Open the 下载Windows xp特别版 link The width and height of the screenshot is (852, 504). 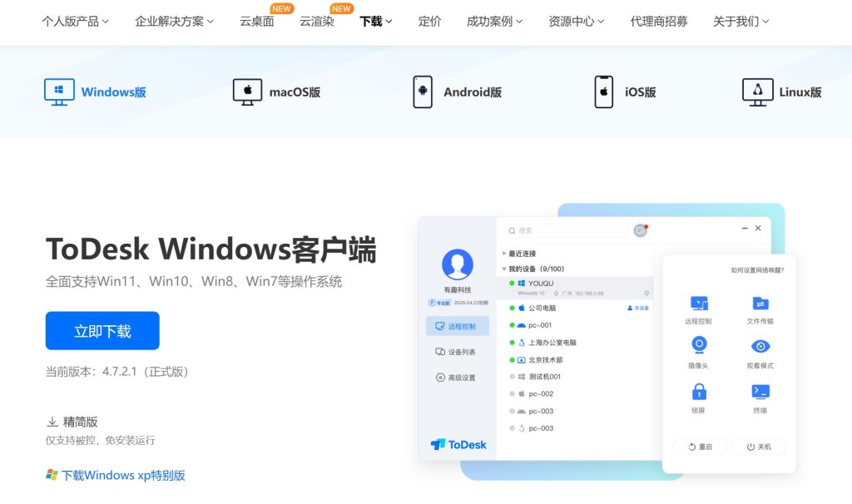coord(116,474)
